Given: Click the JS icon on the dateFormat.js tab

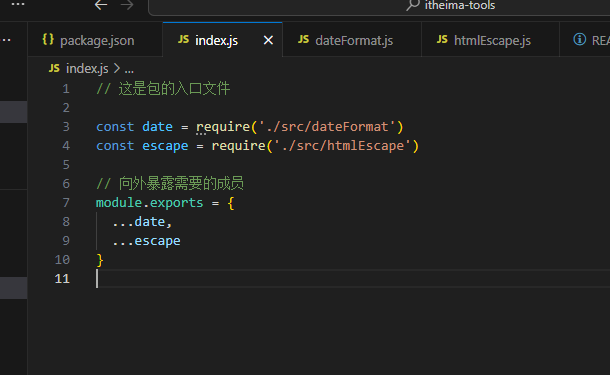Looking at the screenshot, I should coord(303,39).
